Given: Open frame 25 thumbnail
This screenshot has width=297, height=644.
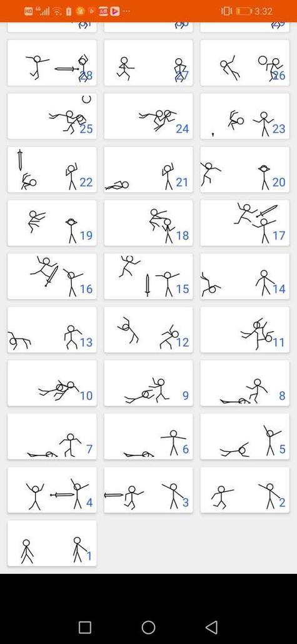Looking at the screenshot, I should [52, 116].
